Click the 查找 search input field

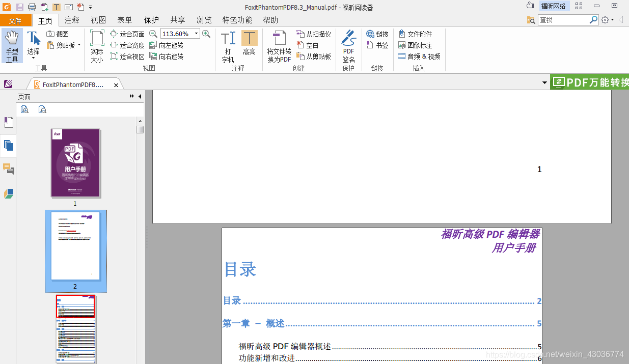(564, 20)
